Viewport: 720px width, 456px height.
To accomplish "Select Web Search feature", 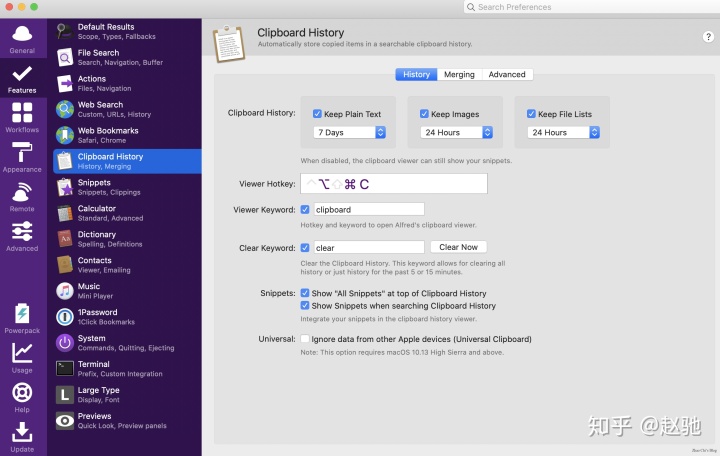I will (127, 109).
